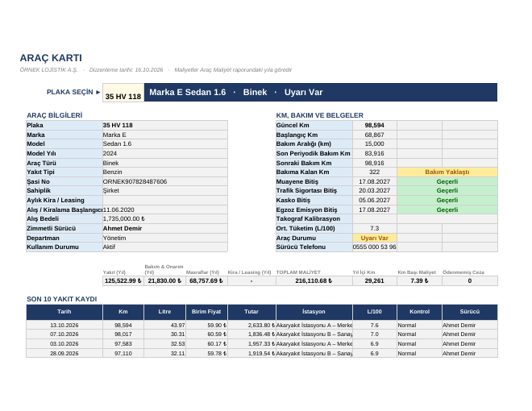Select the plate cell 35 HV 118
The height and width of the screenshot is (411, 532).
[123, 93]
